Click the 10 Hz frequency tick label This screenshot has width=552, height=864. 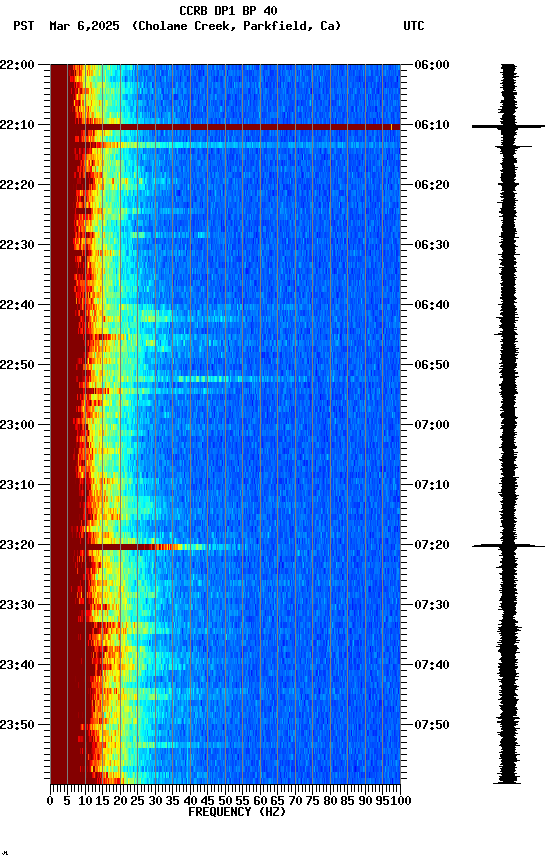85,801
